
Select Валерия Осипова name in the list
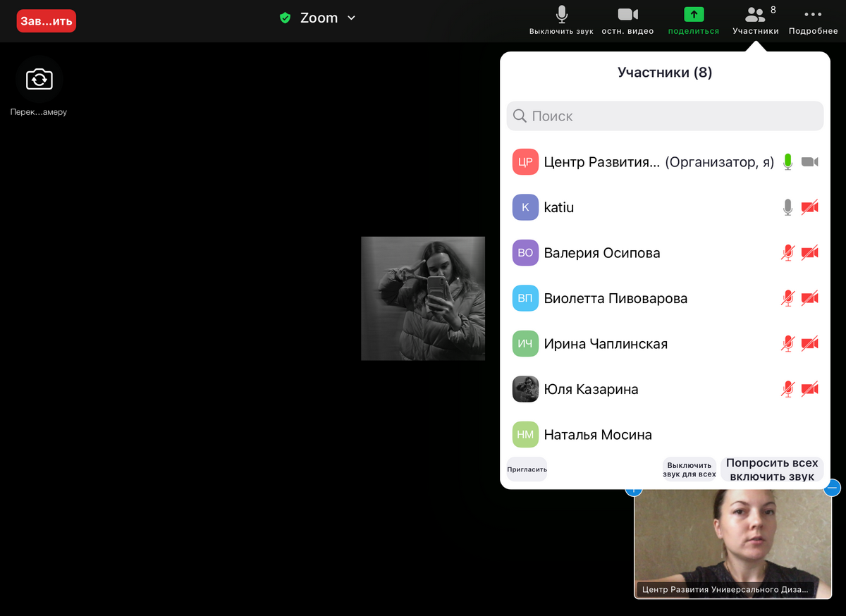[x=602, y=253]
